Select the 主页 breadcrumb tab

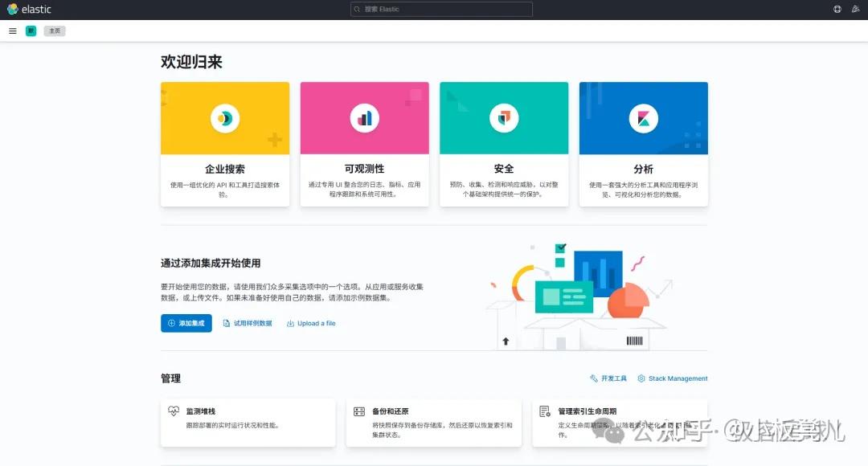tap(54, 31)
